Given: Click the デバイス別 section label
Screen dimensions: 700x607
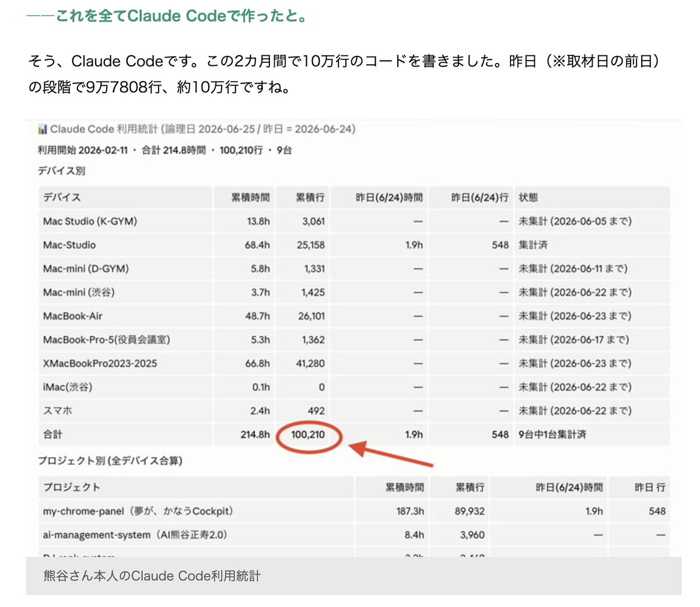Looking at the screenshot, I should click(x=61, y=171).
